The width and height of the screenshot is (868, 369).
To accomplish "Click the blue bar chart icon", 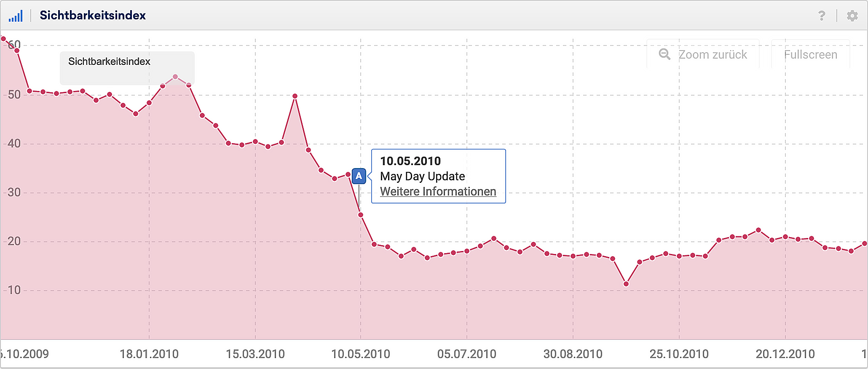I will [16, 16].
